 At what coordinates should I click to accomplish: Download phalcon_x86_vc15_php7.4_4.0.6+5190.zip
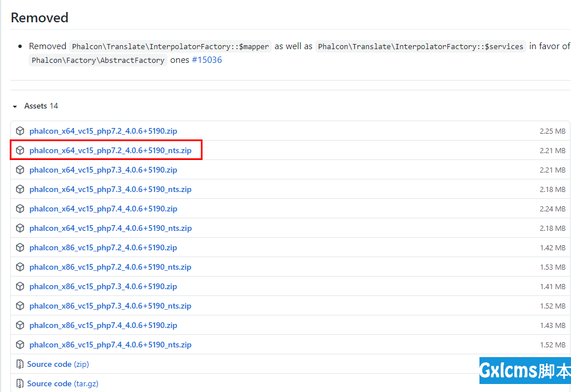[104, 326]
